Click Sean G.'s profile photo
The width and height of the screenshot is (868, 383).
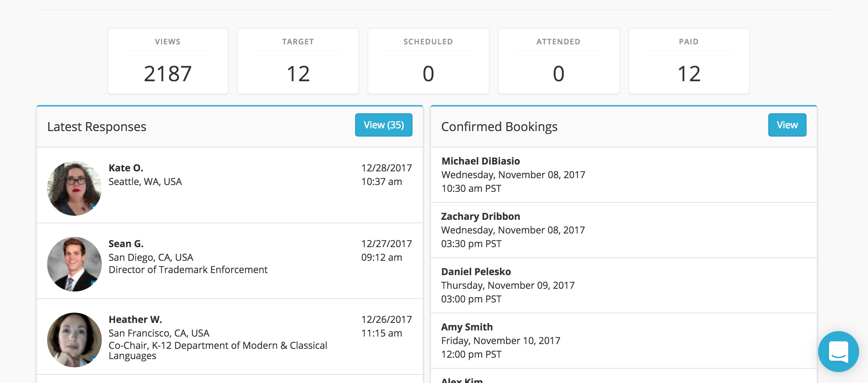[74, 264]
